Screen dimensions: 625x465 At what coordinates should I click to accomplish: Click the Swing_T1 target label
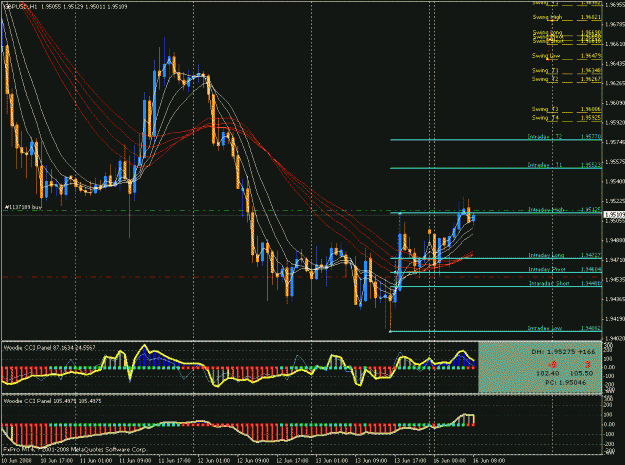pos(545,71)
